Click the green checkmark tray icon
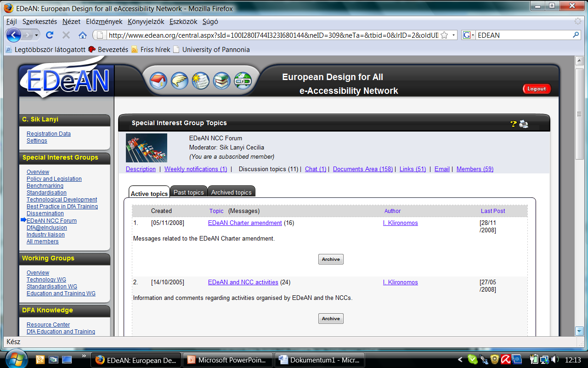 pyautogui.click(x=472, y=360)
